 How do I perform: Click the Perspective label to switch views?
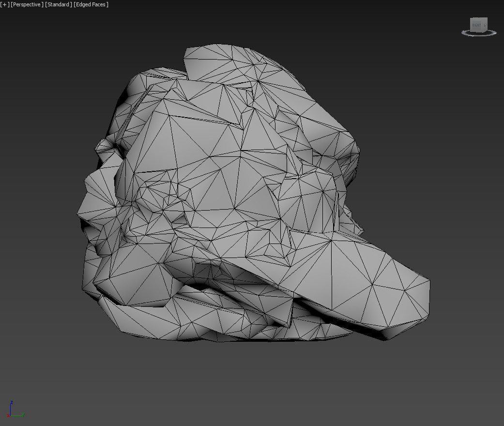pyautogui.click(x=28, y=4)
